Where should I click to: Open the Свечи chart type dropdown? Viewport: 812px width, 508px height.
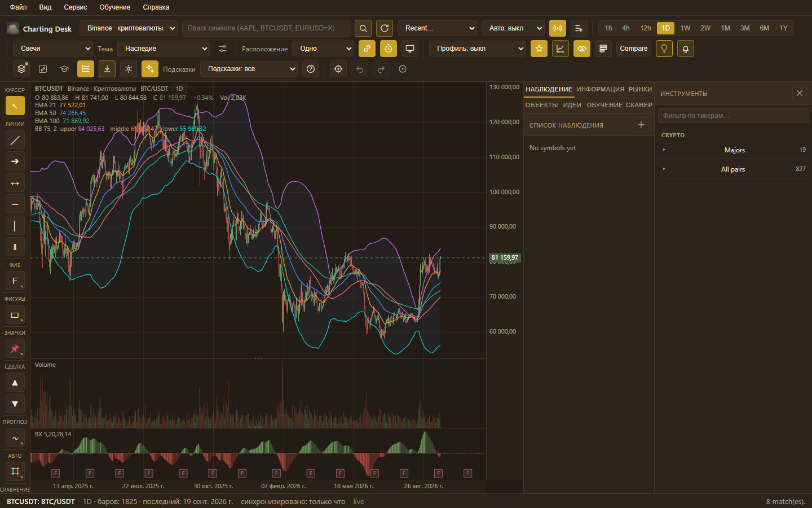click(x=52, y=49)
